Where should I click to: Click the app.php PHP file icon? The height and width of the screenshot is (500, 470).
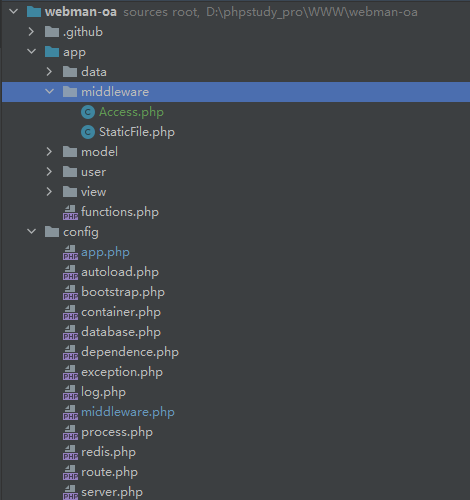coord(70,252)
